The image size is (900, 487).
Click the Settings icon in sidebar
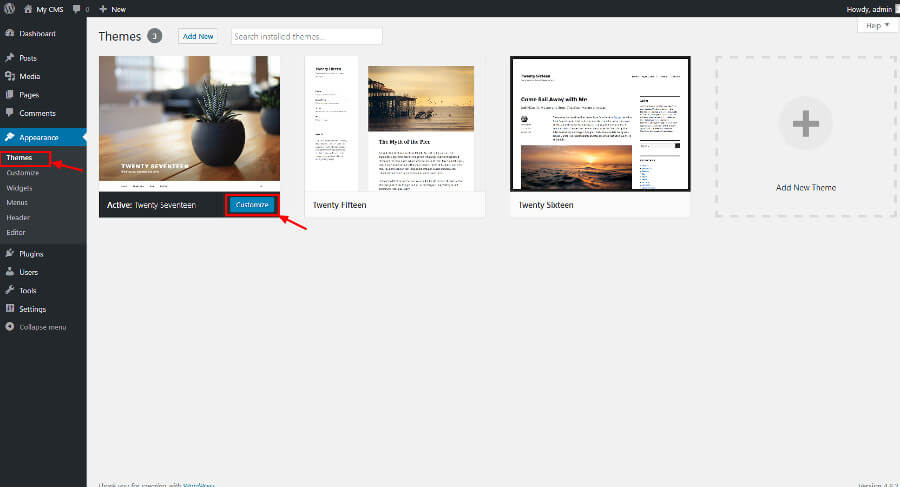[x=9, y=308]
